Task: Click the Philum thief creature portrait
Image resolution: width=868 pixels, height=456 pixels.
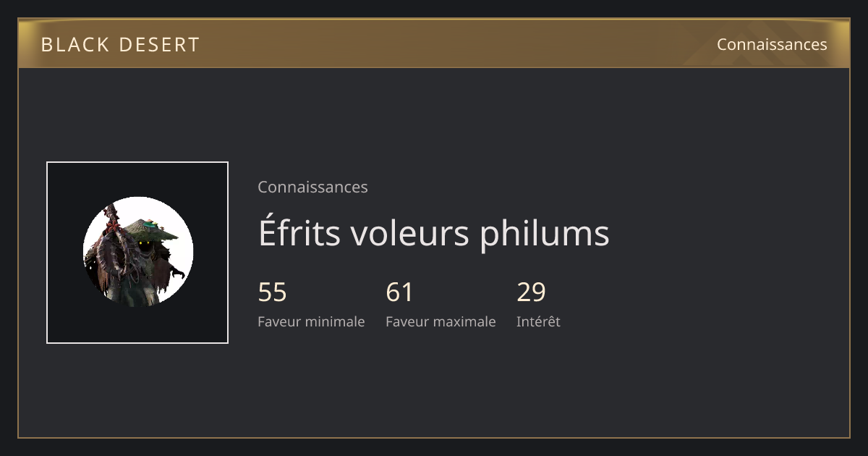Action: point(138,252)
